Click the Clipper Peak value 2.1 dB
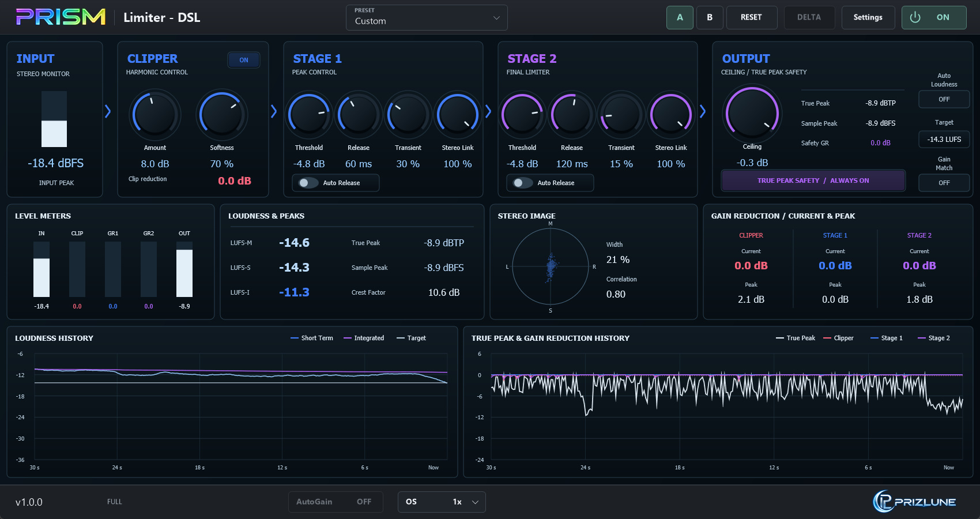980x519 pixels. click(x=751, y=299)
